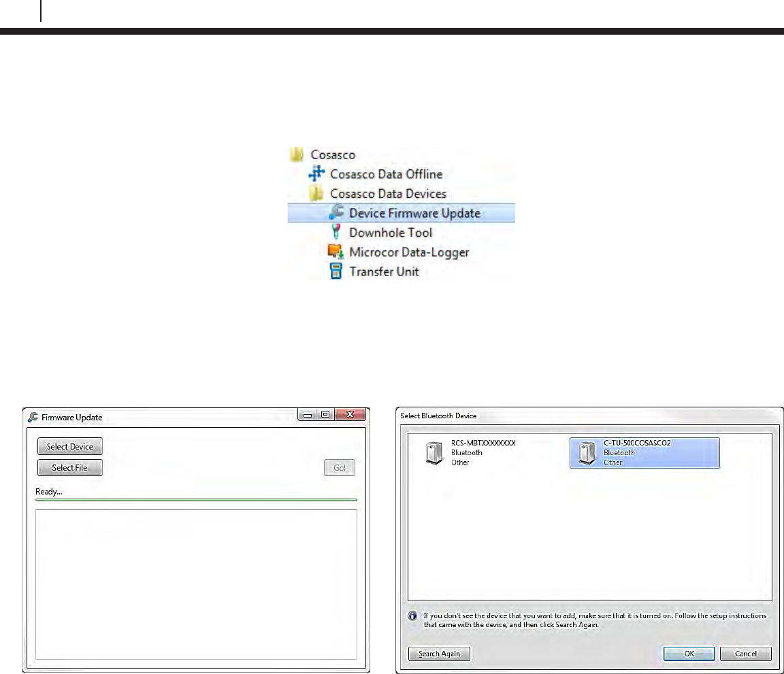
Task: Click the blue information icon
Action: tap(412, 616)
